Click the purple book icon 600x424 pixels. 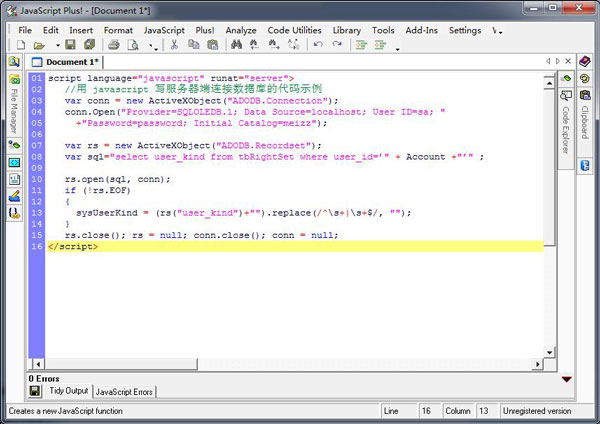(585, 61)
